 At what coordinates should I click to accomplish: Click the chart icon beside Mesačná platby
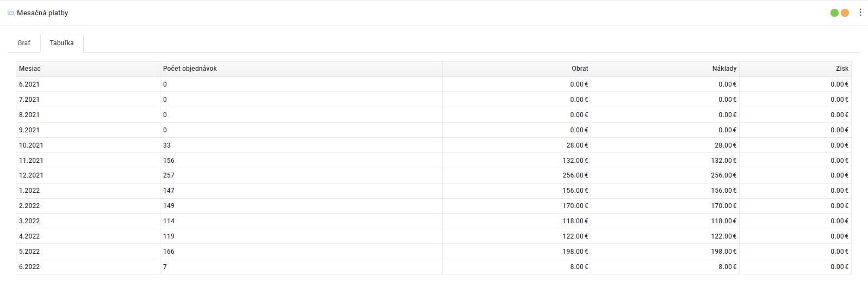pos(11,13)
